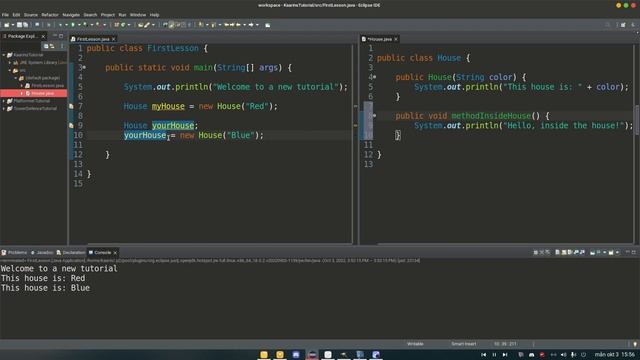
Task: Save the current file with Save icon
Action: click(x=19, y=25)
